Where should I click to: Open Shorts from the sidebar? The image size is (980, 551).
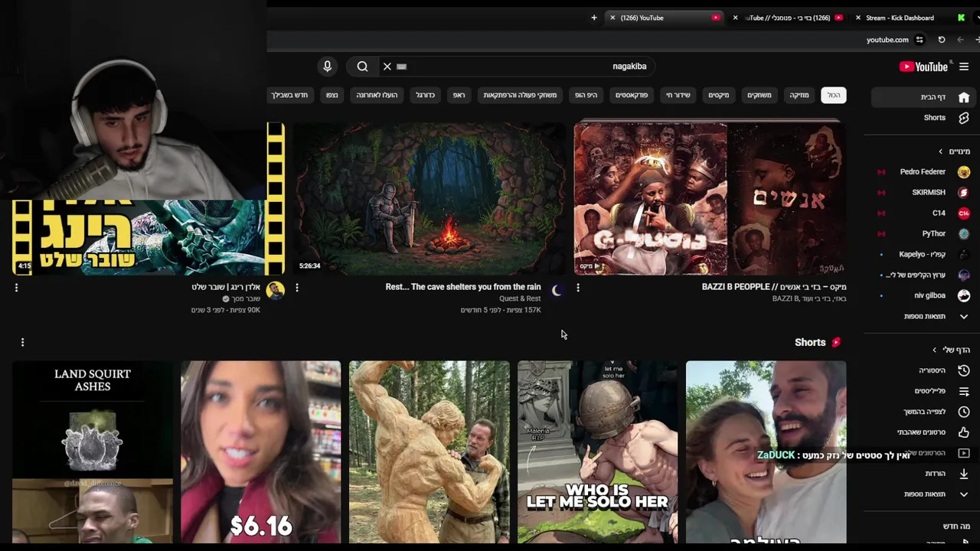(x=923, y=118)
